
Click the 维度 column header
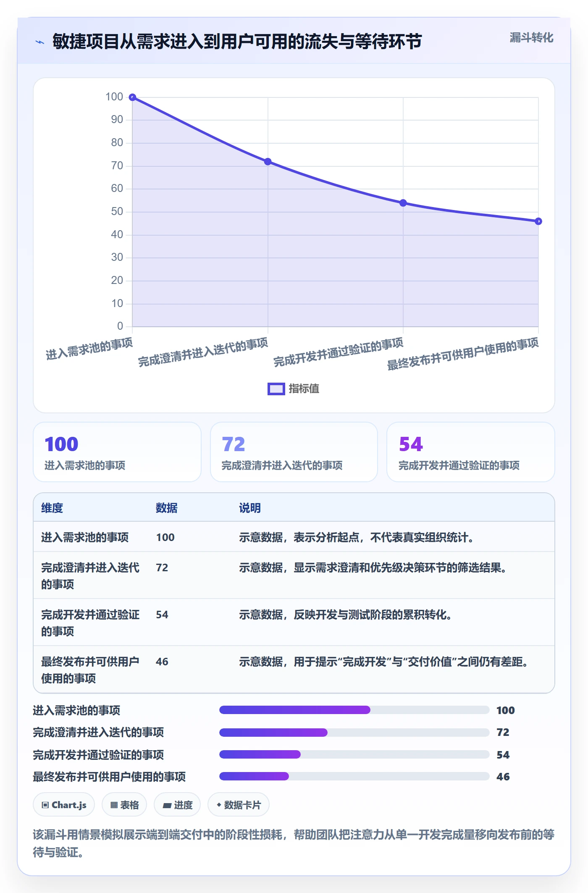pyautogui.click(x=52, y=508)
